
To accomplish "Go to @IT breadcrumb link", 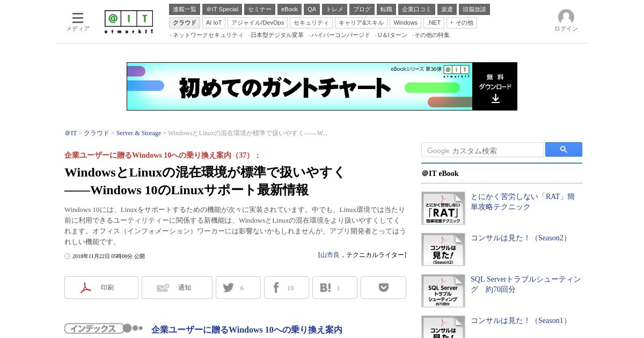I will point(71,133).
